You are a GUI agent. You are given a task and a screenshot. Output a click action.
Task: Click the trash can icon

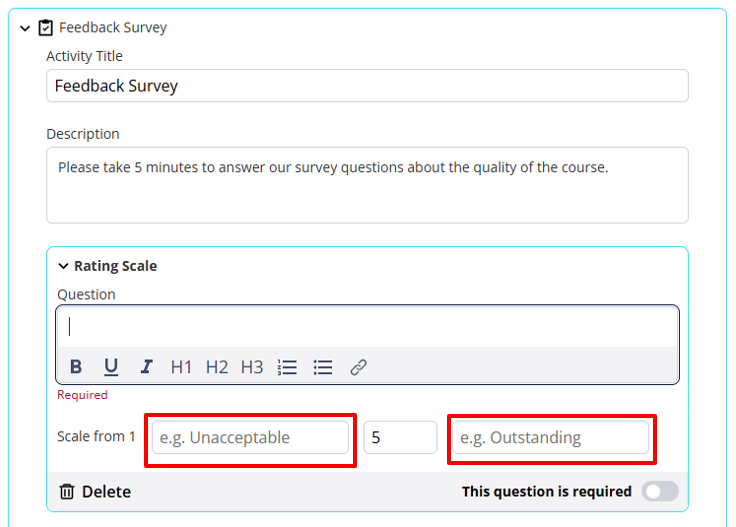pyautogui.click(x=67, y=492)
